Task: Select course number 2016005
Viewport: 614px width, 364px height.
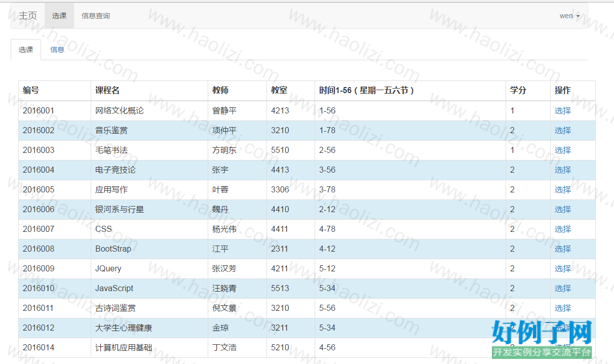Action: (x=39, y=189)
